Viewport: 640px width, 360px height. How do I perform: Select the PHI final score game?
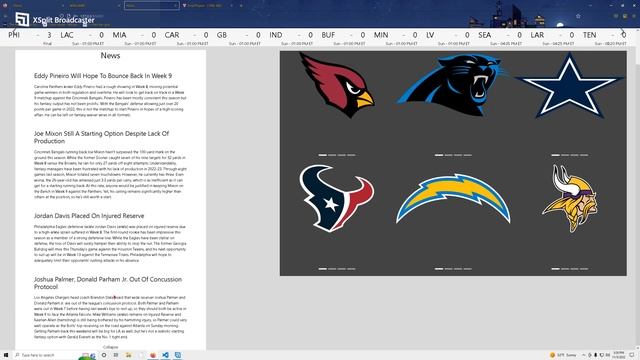(30, 38)
